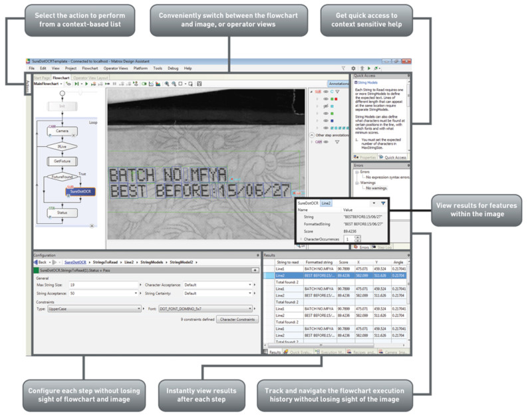Click the funnel icon in the SUR annotation row
This screenshot has height=416, width=532.
337,92
